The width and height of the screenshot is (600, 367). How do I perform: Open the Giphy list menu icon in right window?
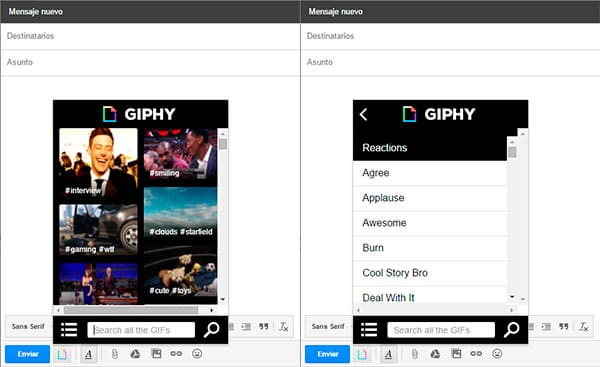point(369,329)
